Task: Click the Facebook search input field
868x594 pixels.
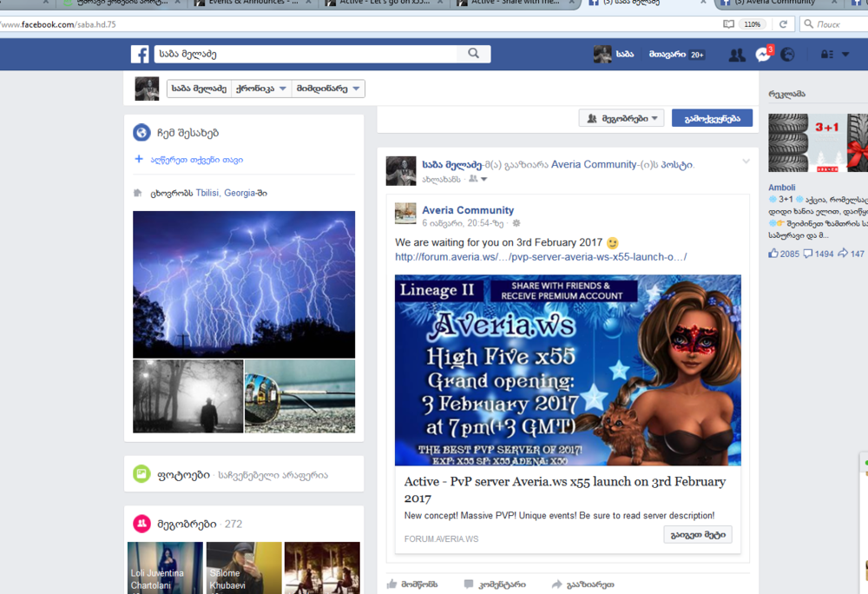Action: [306, 54]
